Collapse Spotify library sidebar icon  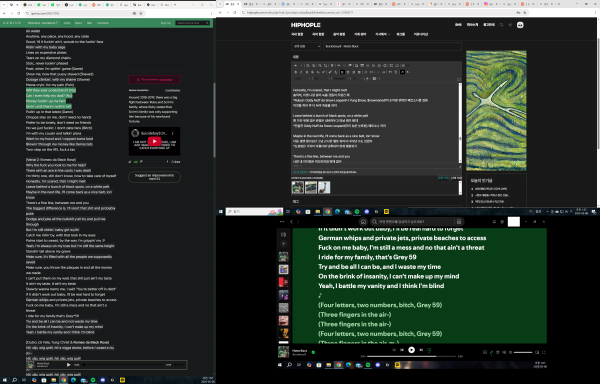point(283,234)
